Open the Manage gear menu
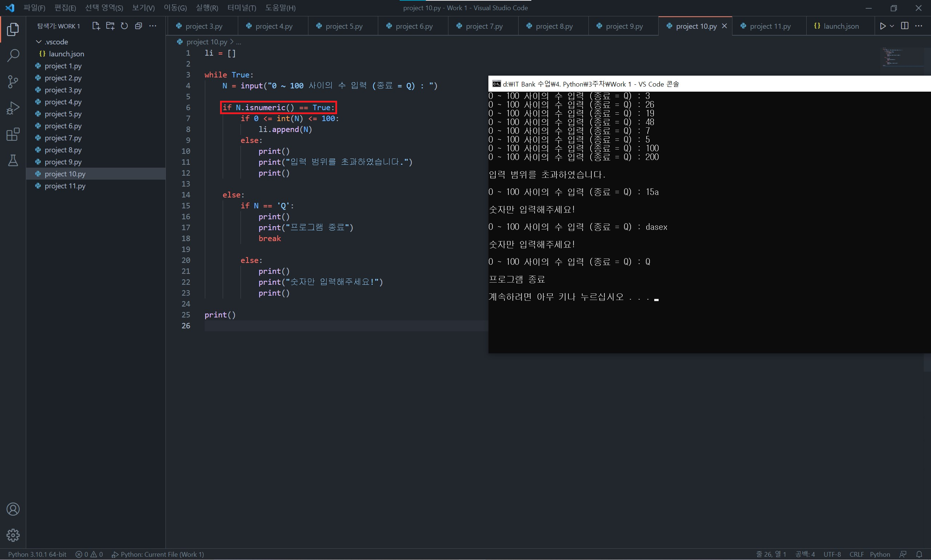Viewport: 931px width, 560px height. point(13,535)
